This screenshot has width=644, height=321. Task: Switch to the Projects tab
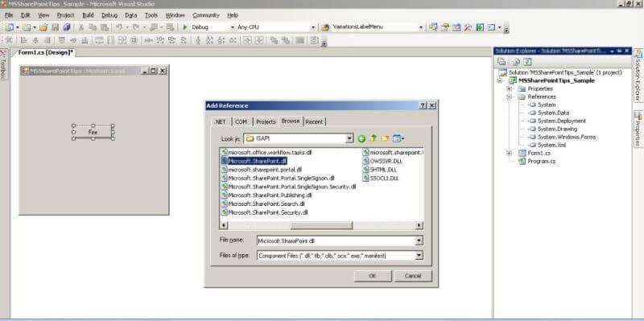point(266,122)
